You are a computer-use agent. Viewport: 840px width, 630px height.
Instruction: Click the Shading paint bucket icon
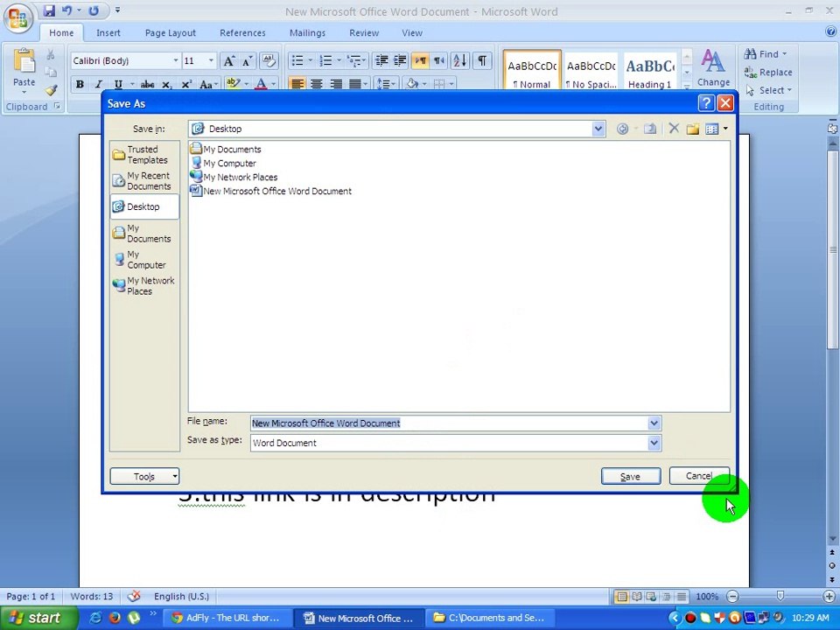tap(412, 84)
